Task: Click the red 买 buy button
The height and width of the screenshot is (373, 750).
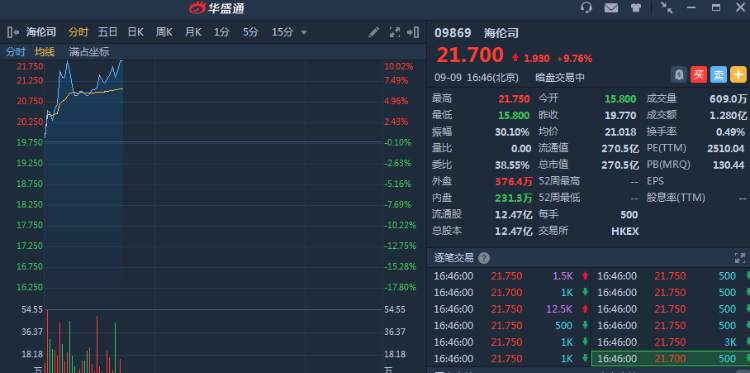Action: pyautogui.click(x=699, y=75)
